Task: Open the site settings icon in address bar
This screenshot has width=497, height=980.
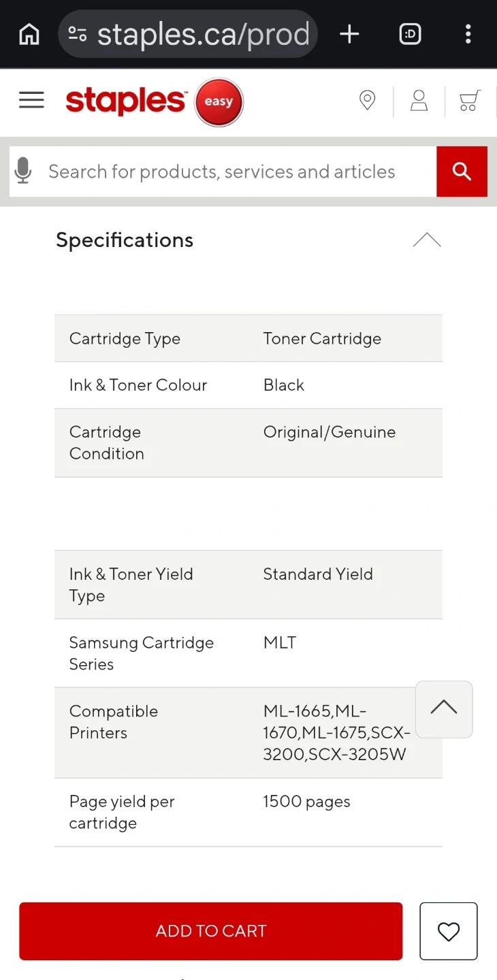Action: (78, 34)
